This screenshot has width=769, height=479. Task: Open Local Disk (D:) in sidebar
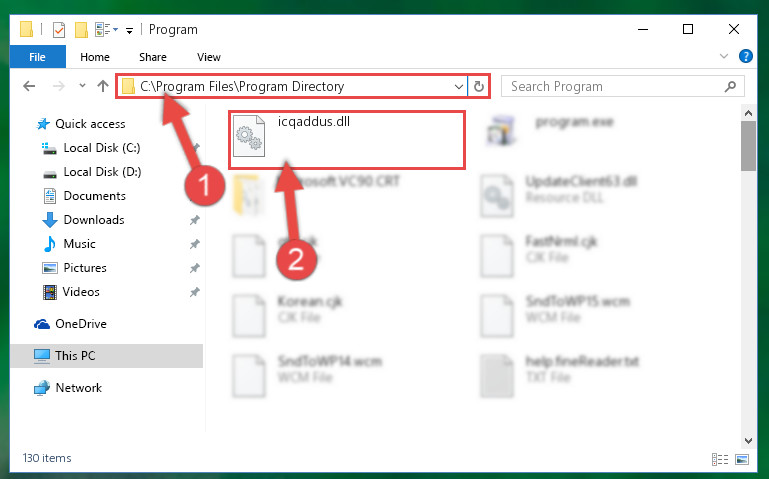pos(102,172)
